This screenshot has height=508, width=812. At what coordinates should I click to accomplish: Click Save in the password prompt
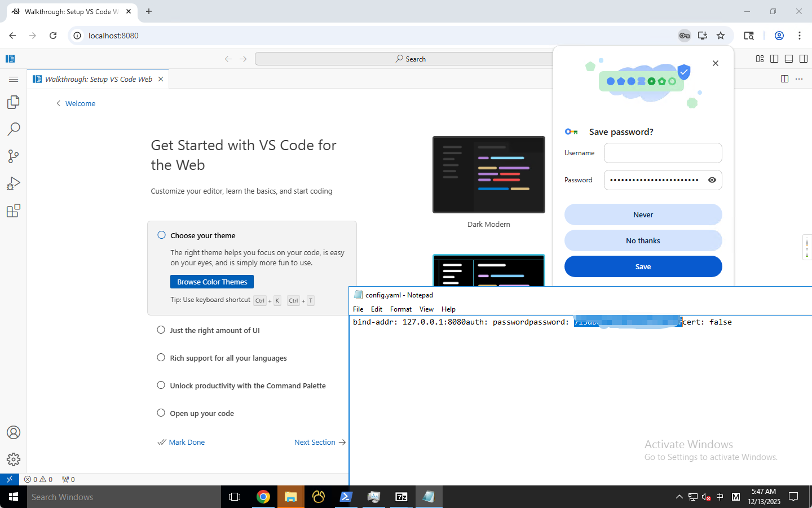tap(643, 266)
